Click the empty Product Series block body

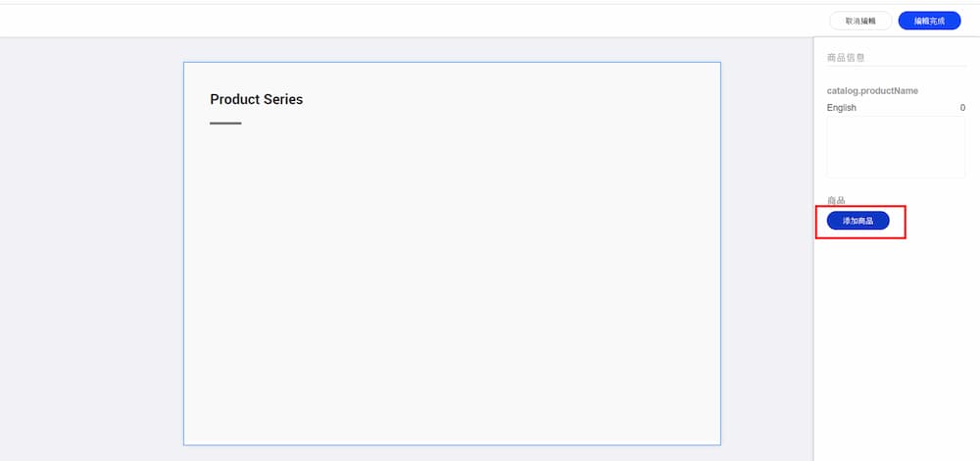tap(451, 284)
